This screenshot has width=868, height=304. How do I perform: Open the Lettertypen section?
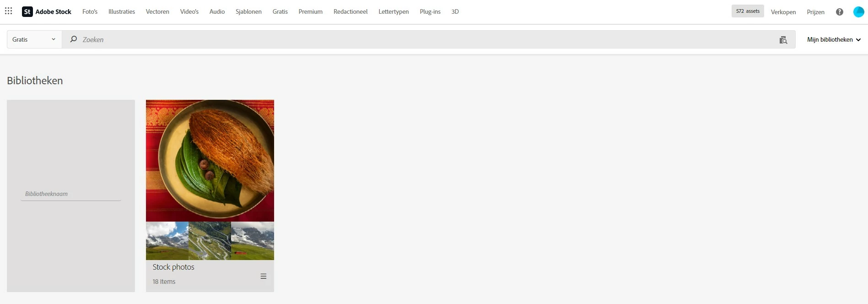click(394, 12)
